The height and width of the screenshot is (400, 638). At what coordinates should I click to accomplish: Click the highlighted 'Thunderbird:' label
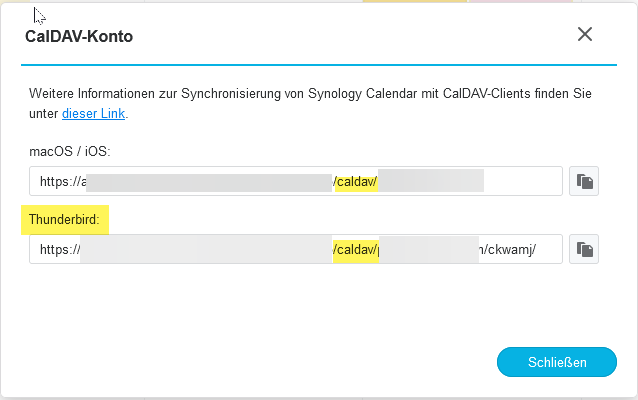coord(65,218)
